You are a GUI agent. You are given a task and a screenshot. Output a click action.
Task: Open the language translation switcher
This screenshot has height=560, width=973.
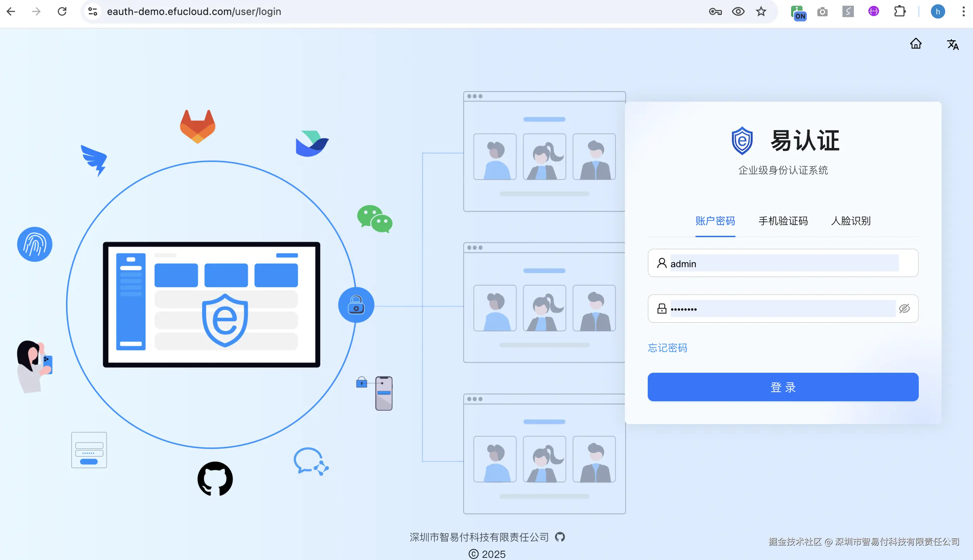point(952,45)
